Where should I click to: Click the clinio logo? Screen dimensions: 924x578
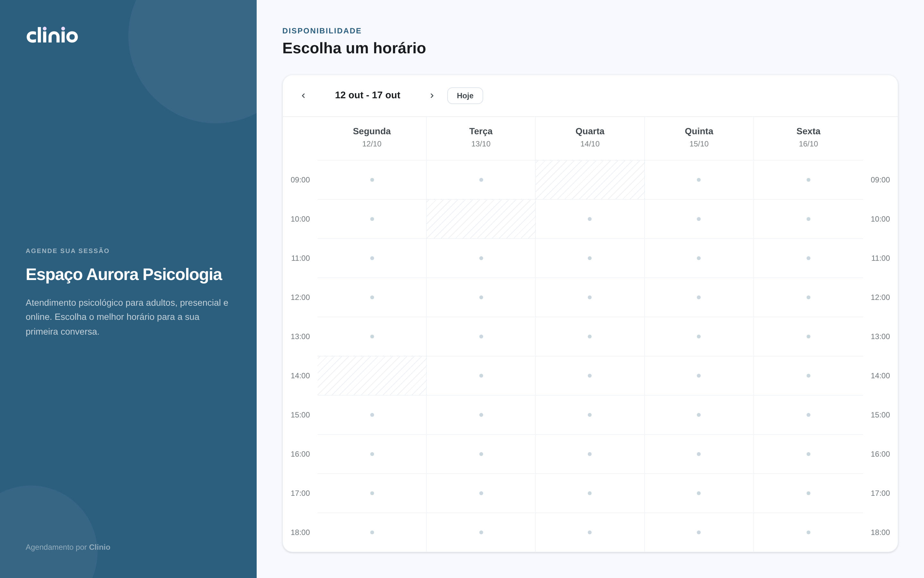coord(52,35)
